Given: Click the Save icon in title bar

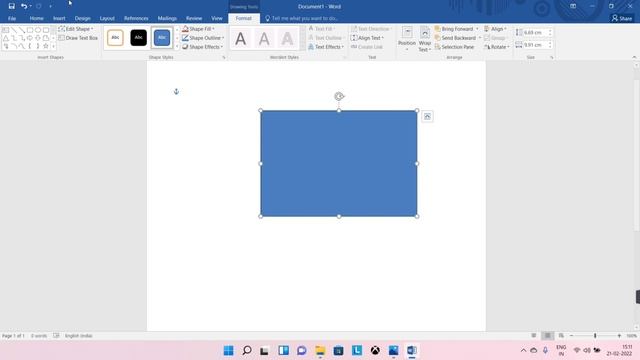Looking at the screenshot, I should pos(11,6).
